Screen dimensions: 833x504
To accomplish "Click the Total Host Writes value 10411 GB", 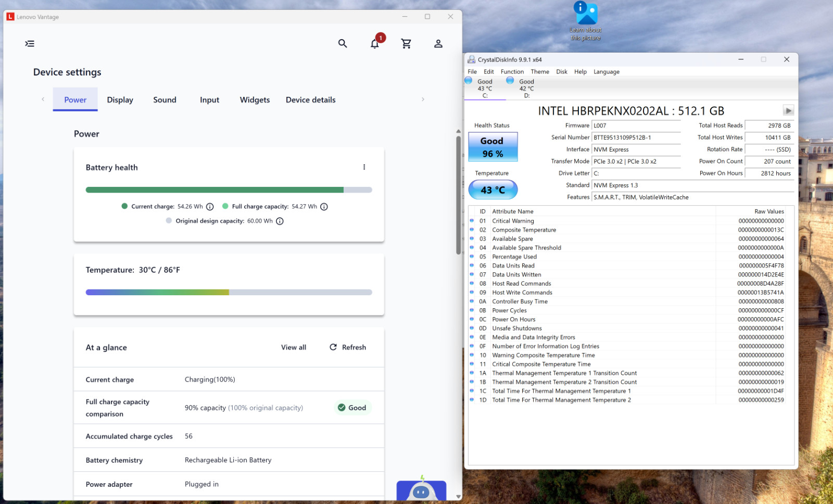I will pyautogui.click(x=769, y=137).
